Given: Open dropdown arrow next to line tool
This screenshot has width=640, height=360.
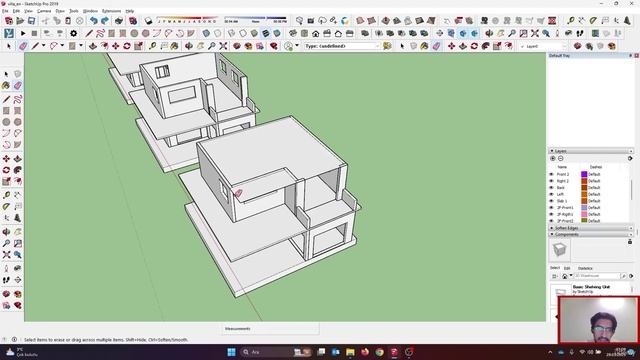Looking at the screenshot, I should pos(44,46).
